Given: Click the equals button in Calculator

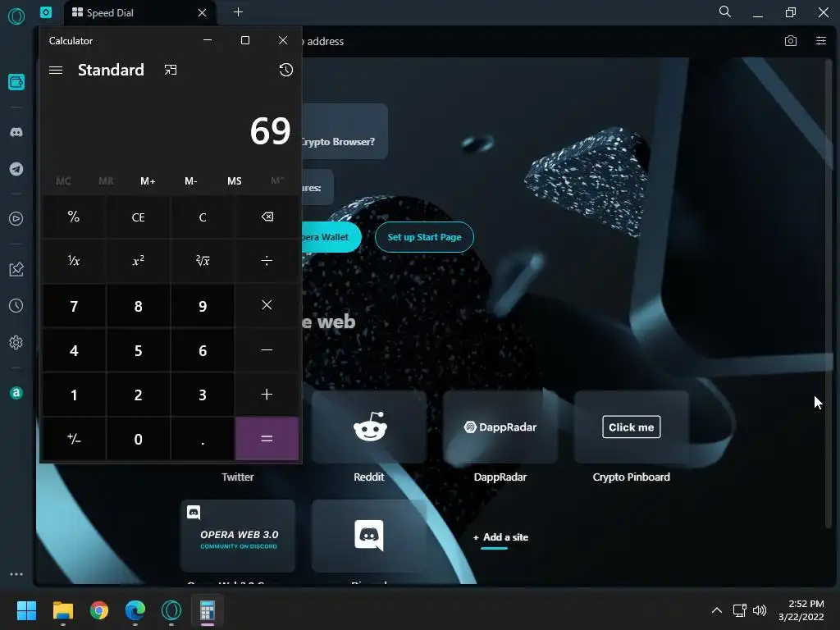Looking at the screenshot, I should click(x=267, y=439).
